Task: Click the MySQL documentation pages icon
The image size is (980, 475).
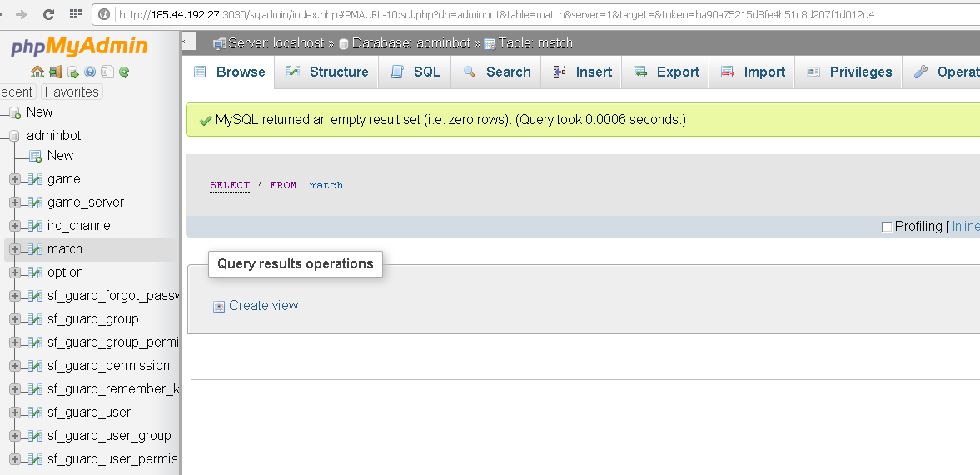Action: click(x=107, y=72)
